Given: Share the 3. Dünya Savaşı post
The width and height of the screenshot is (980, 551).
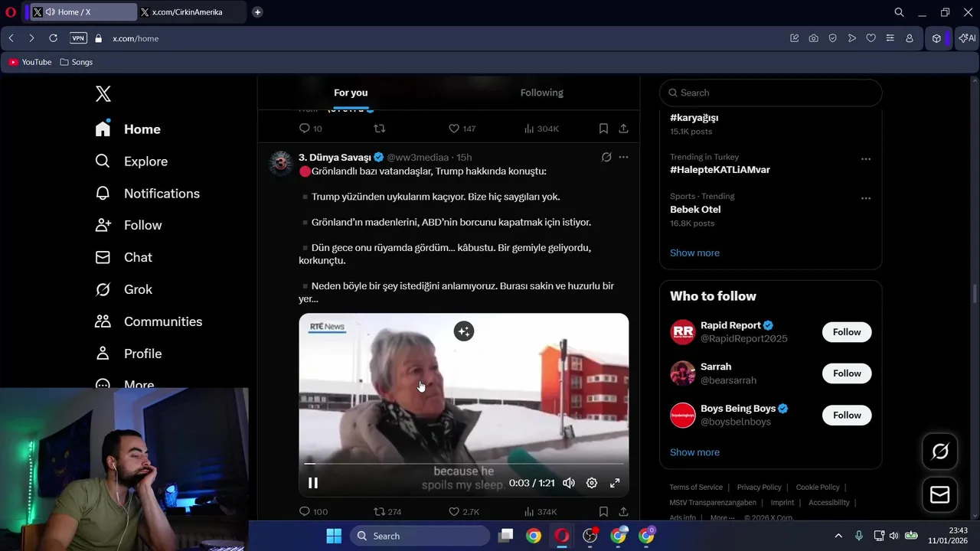Looking at the screenshot, I should point(623,512).
